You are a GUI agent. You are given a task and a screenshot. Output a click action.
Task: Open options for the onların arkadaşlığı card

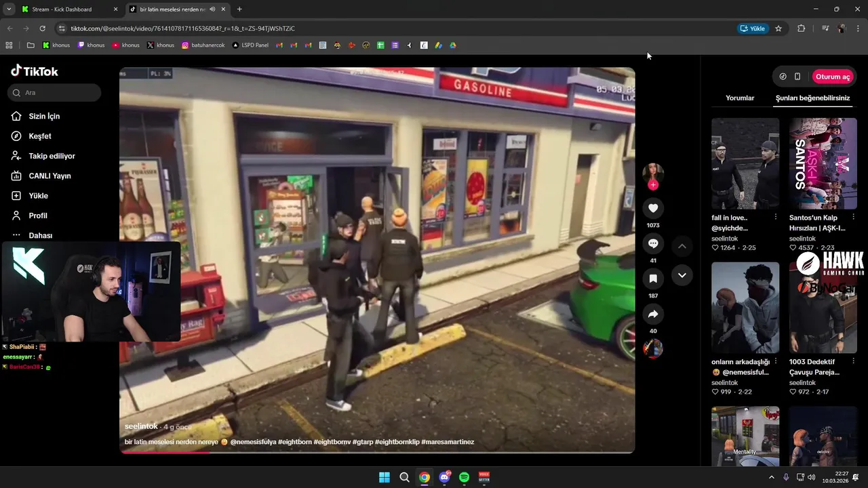[776, 361]
